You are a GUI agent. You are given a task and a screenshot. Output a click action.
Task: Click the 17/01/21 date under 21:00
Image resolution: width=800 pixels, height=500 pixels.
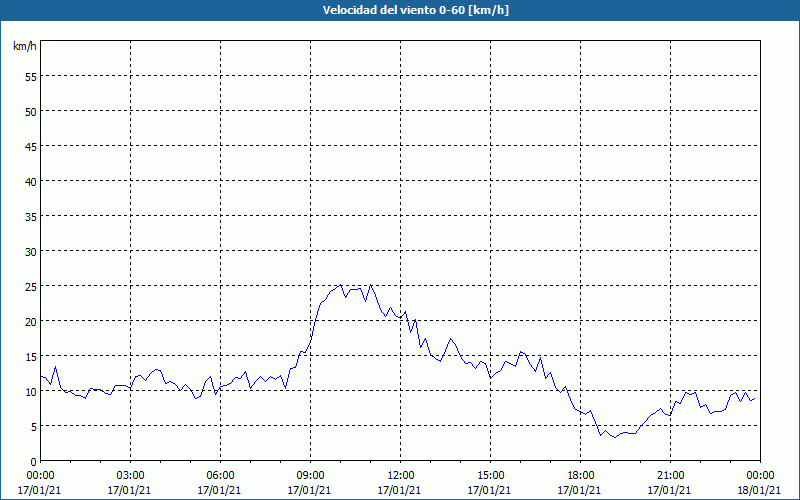pos(669,490)
